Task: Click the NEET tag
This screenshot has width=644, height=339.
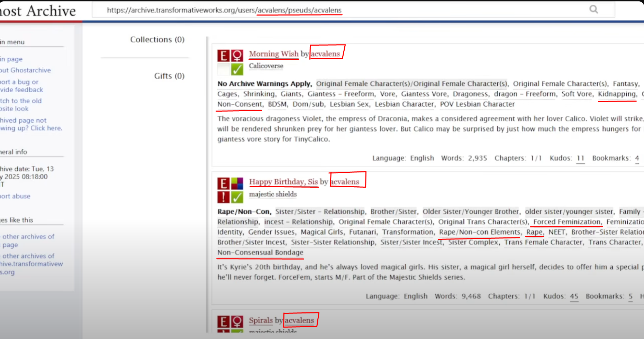Action: click(x=557, y=232)
